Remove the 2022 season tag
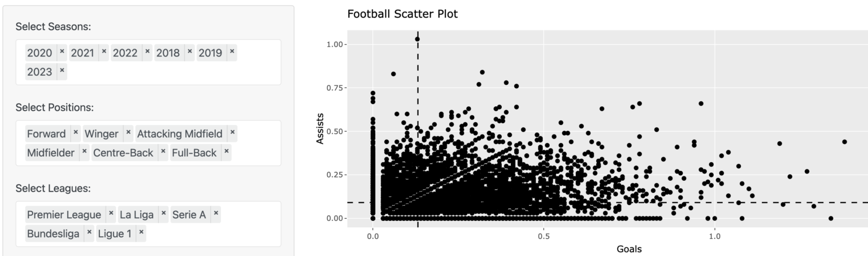The image size is (868, 256). (147, 51)
